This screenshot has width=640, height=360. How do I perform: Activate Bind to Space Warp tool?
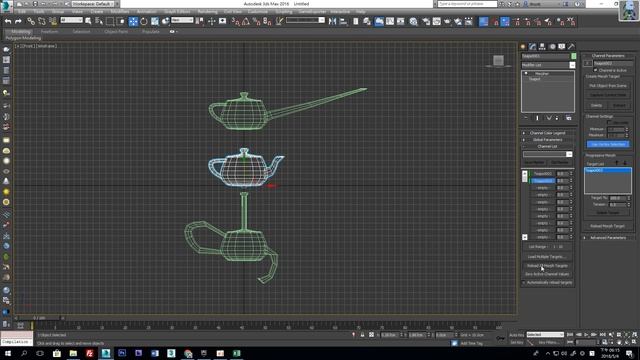pos(53,21)
